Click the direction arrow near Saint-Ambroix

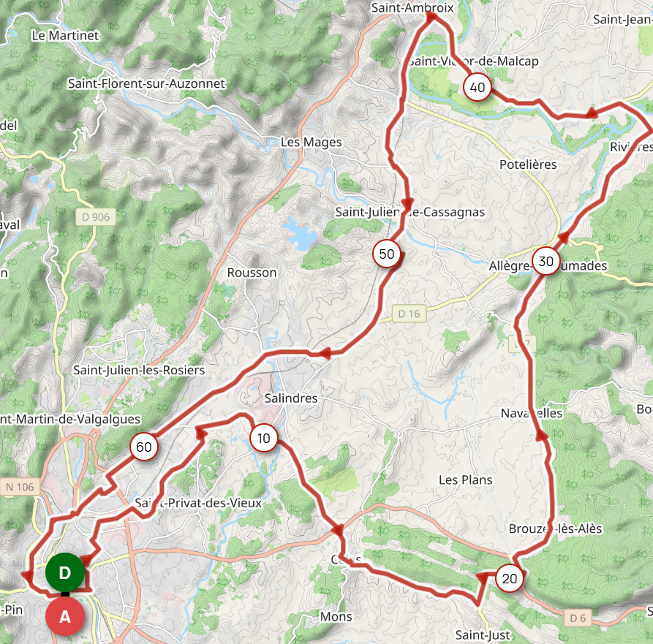(431, 17)
